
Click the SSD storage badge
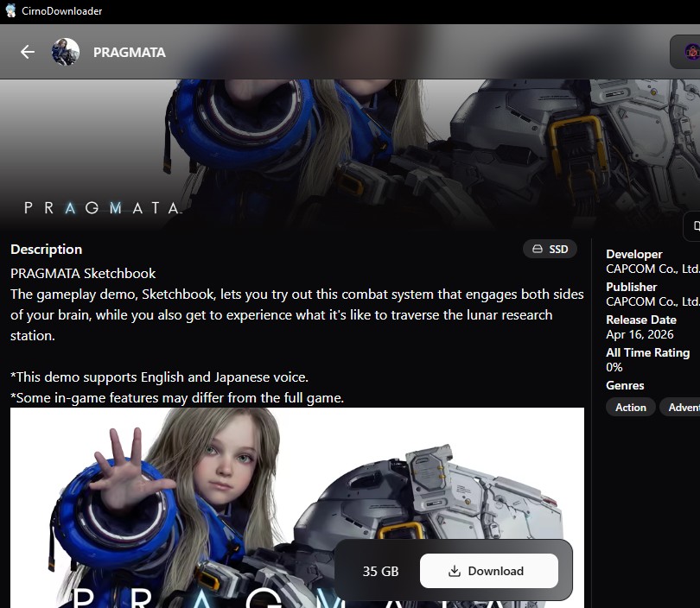[550, 249]
